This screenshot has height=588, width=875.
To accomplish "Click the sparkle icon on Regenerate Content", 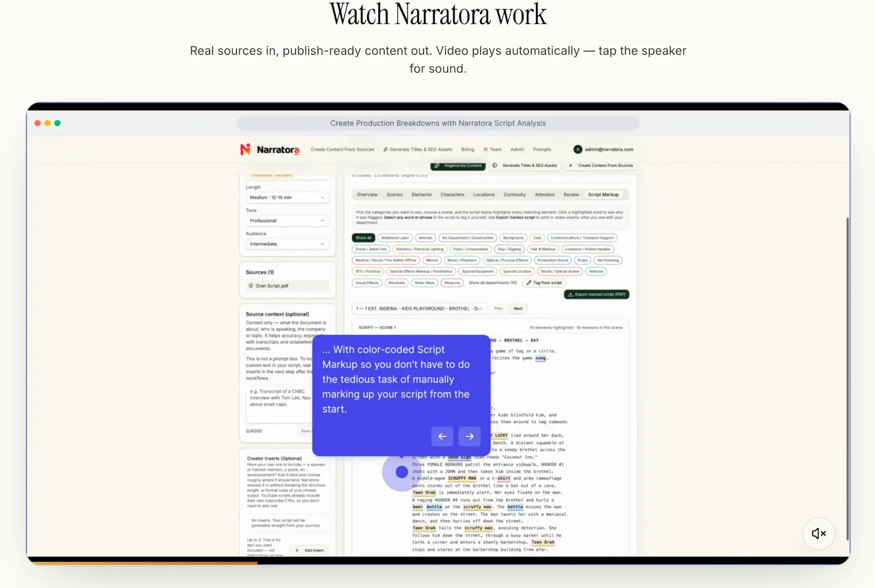I will [436, 165].
